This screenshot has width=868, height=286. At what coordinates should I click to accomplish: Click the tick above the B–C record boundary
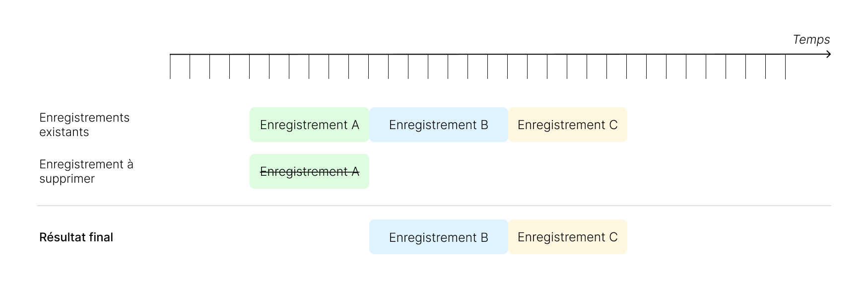point(508,67)
